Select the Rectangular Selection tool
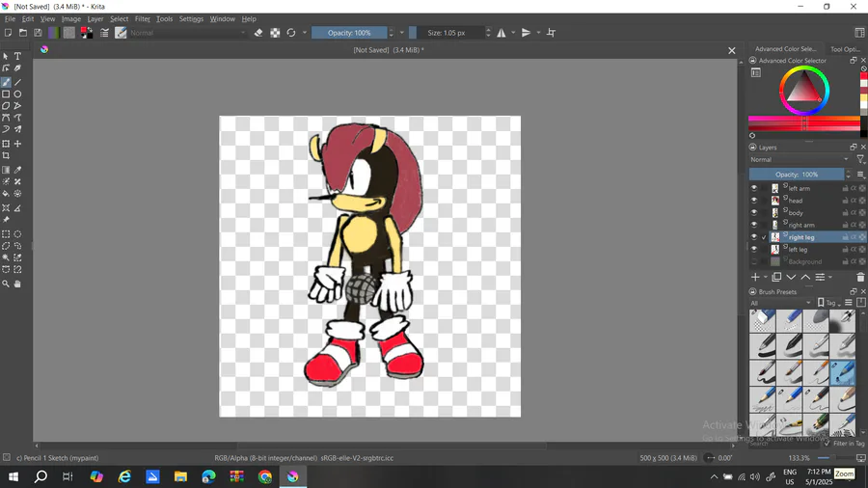The width and height of the screenshot is (868, 488). [x=6, y=234]
